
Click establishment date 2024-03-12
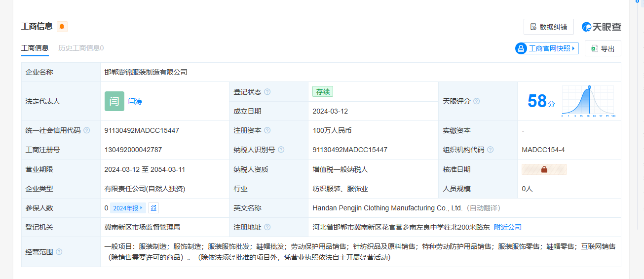click(330, 111)
